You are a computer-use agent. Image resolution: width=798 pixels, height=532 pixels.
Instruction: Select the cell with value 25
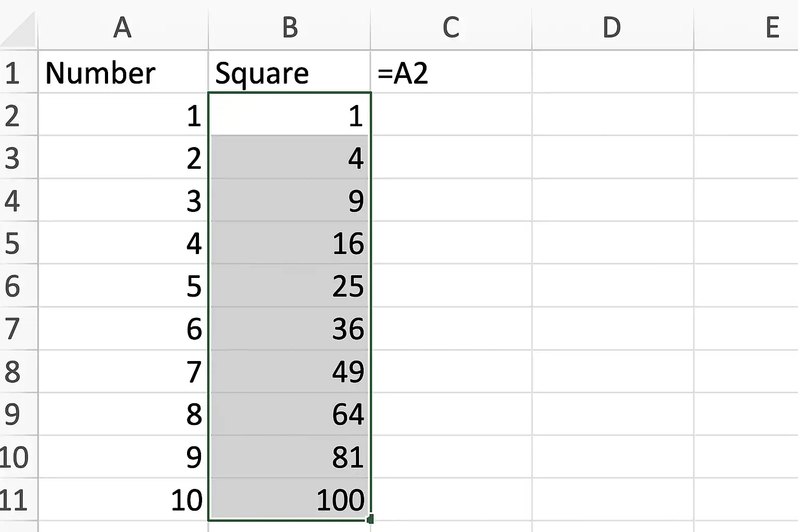click(x=289, y=286)
